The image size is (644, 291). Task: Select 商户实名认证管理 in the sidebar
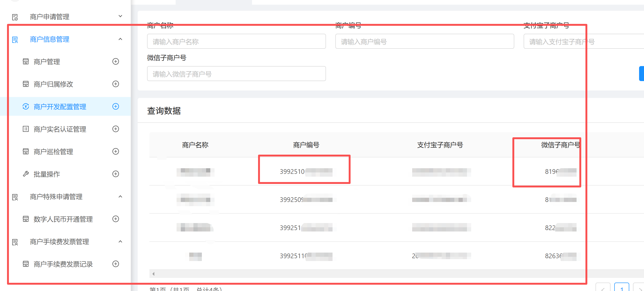pos(60,129)
